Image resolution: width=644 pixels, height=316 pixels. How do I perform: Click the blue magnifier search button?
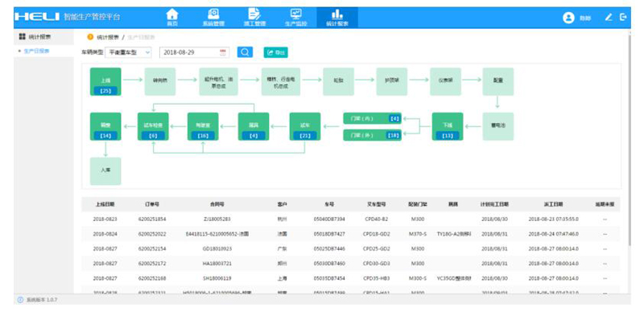click(245, 52)
